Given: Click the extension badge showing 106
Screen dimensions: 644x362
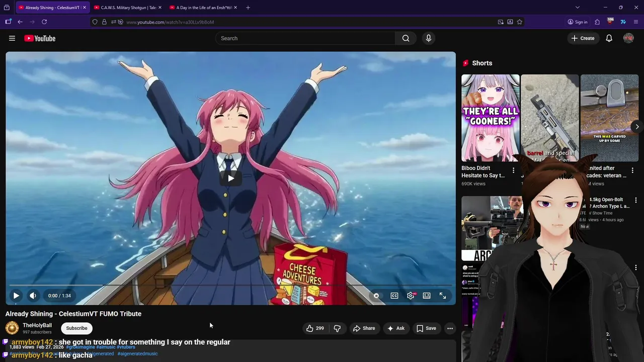Looking at the screenshot, I should tap(610, 22).
